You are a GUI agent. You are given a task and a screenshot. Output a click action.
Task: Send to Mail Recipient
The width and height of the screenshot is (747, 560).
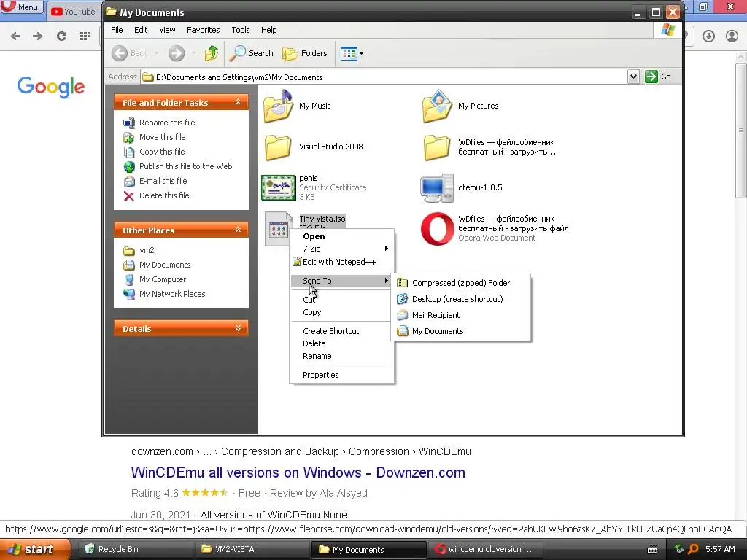click(x=461, y=315)
